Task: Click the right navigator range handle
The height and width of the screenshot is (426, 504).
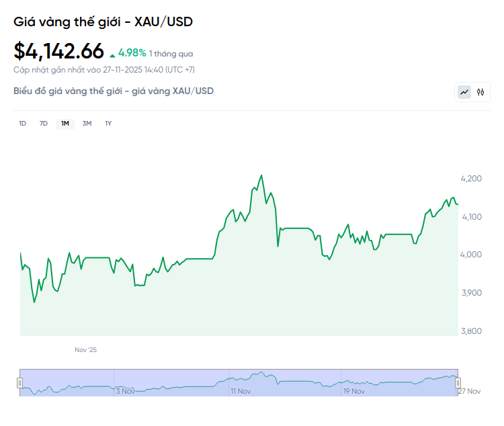Action: 458,382
